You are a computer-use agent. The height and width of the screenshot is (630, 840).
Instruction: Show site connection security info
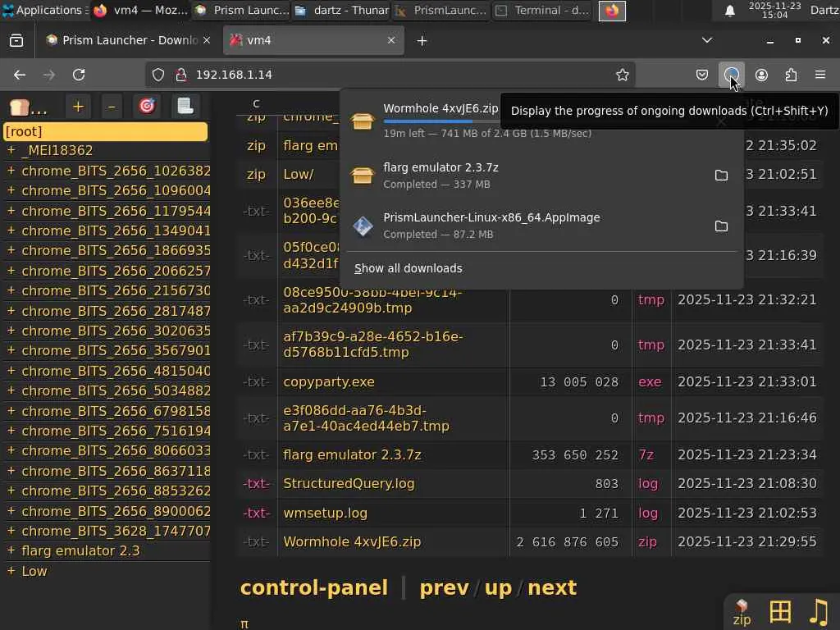[x=181, y=75]
